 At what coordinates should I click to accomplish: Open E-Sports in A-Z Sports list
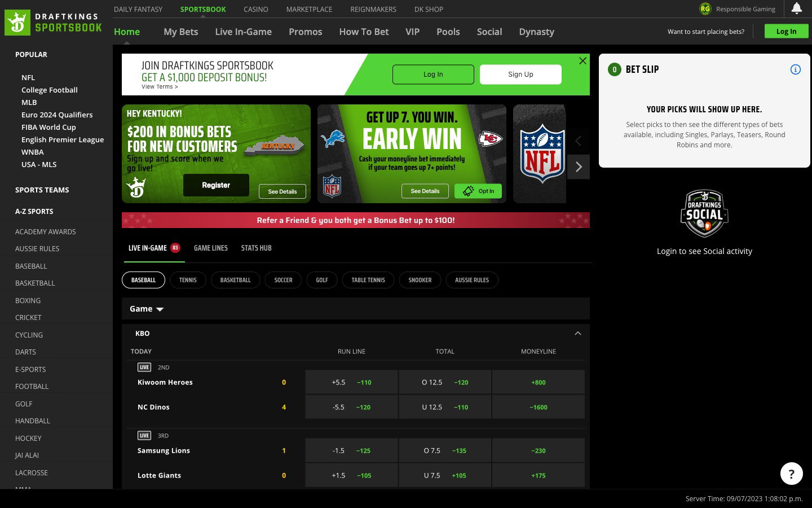(30, 369)
